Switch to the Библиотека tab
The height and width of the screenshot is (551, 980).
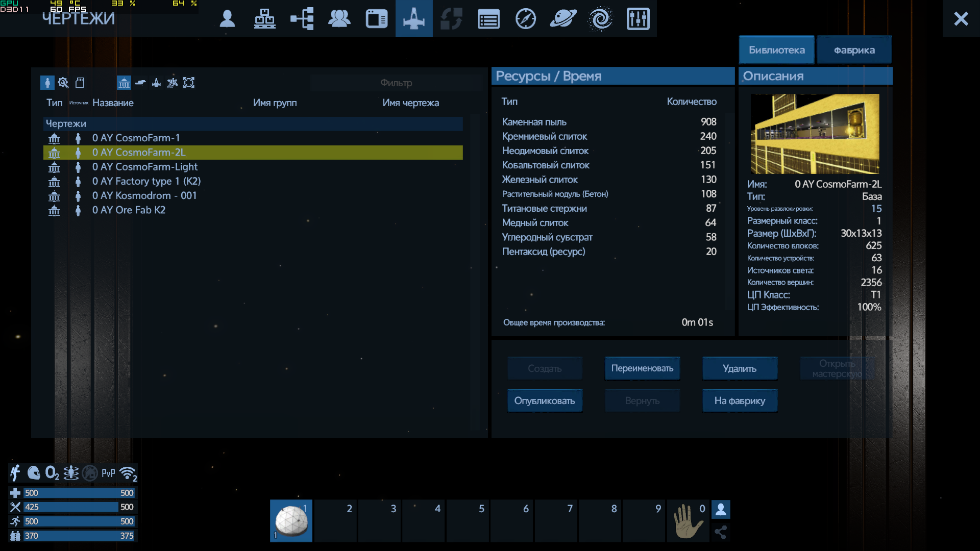pos(776,50)
